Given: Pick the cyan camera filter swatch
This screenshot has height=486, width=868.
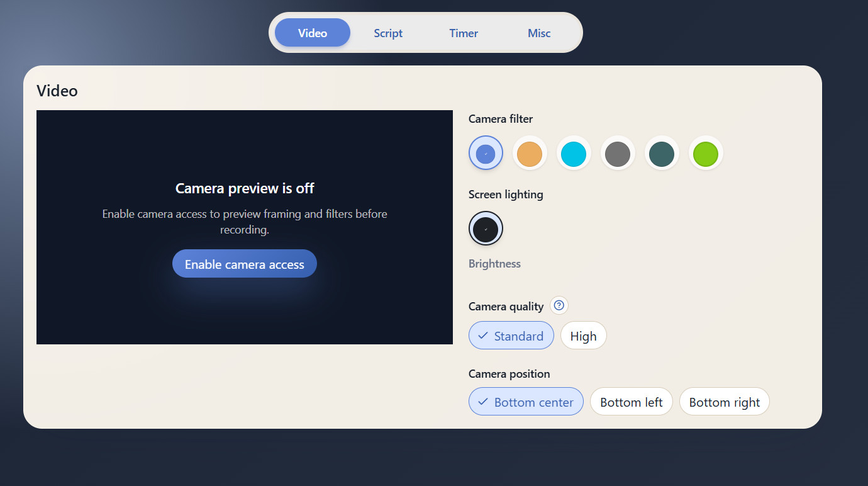Looking at the screenshot, I should point(574,153).
